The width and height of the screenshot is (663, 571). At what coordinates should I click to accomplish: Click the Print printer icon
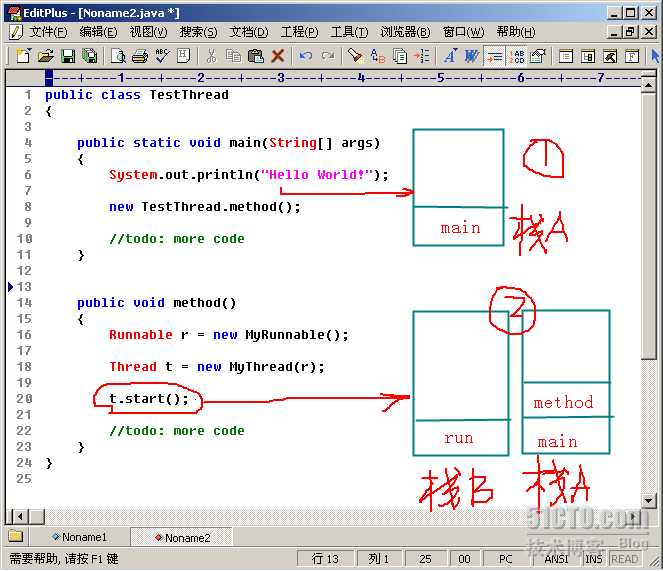tap(140, 56)
